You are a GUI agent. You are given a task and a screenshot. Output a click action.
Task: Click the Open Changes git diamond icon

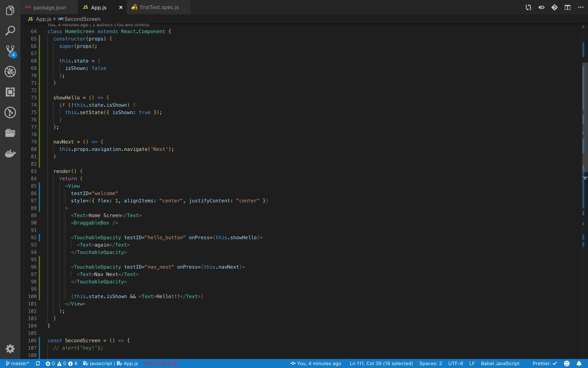pos(555,7)
